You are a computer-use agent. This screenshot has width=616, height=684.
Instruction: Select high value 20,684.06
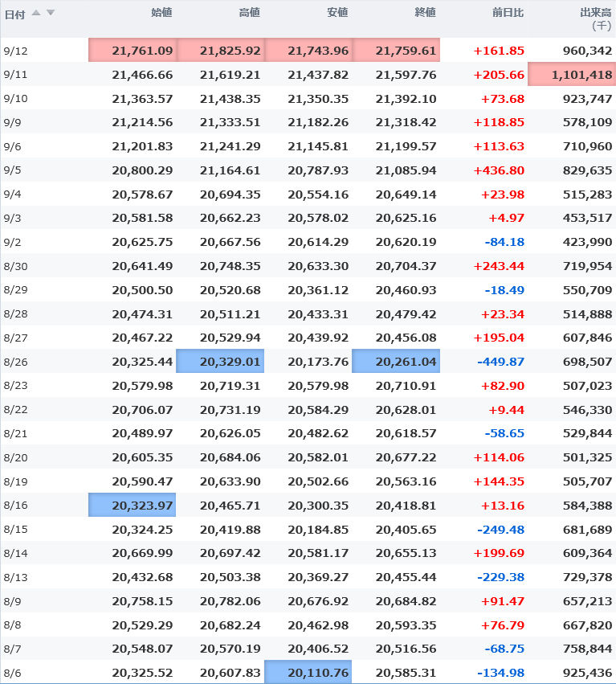point(230,457)
